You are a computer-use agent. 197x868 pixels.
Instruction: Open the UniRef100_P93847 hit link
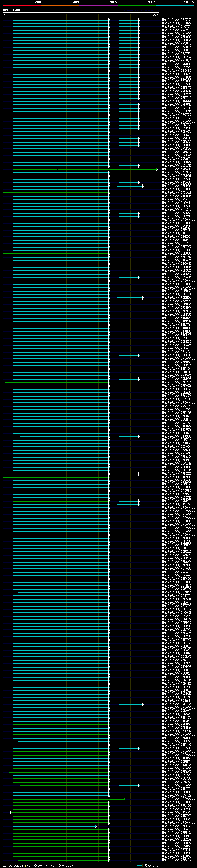tap(177, 43)
